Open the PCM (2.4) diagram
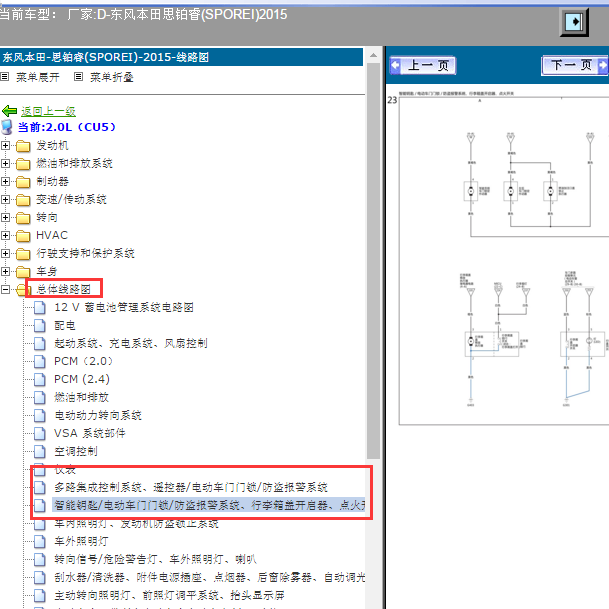 [82, 379]
